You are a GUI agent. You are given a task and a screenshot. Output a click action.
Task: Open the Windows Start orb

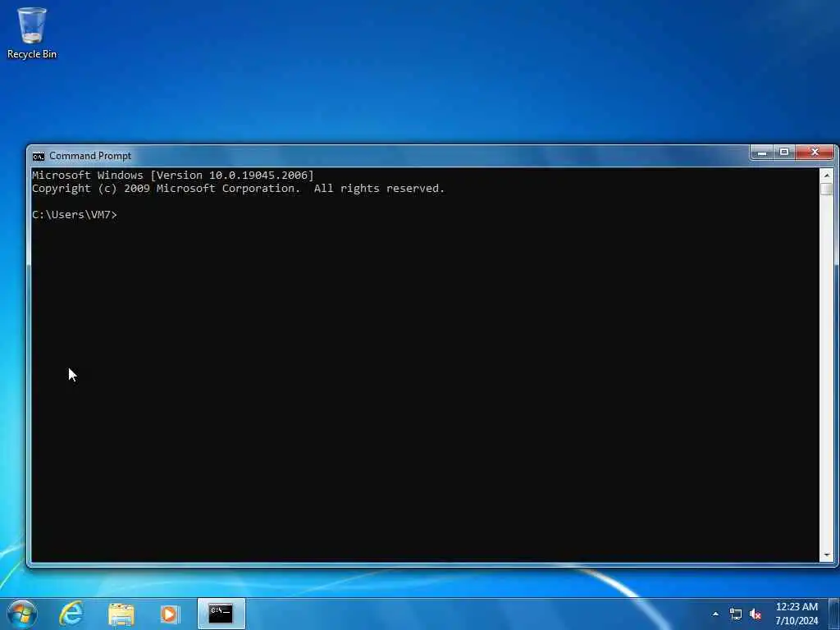pos(22,614)
